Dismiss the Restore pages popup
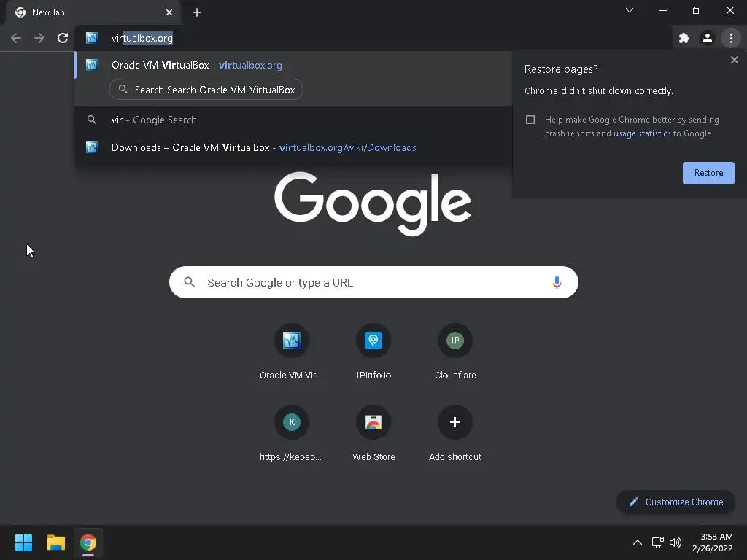747x560 pixels. 734,60
